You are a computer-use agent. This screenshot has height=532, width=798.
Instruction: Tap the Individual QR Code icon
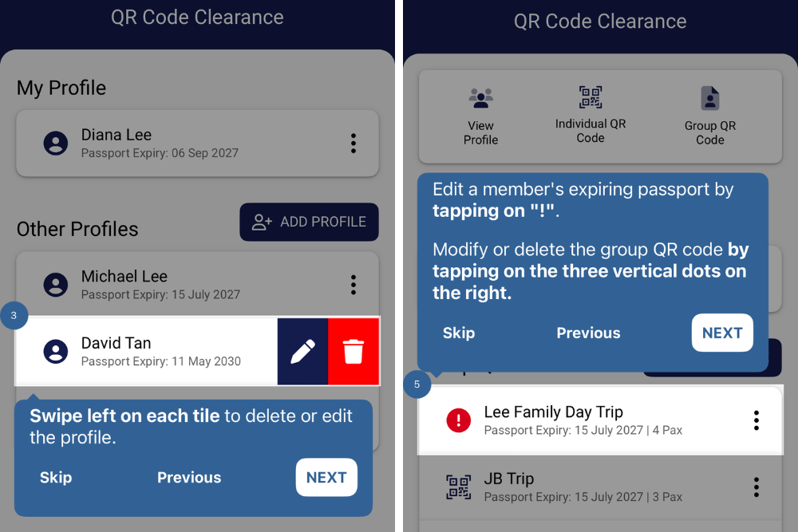591,97
